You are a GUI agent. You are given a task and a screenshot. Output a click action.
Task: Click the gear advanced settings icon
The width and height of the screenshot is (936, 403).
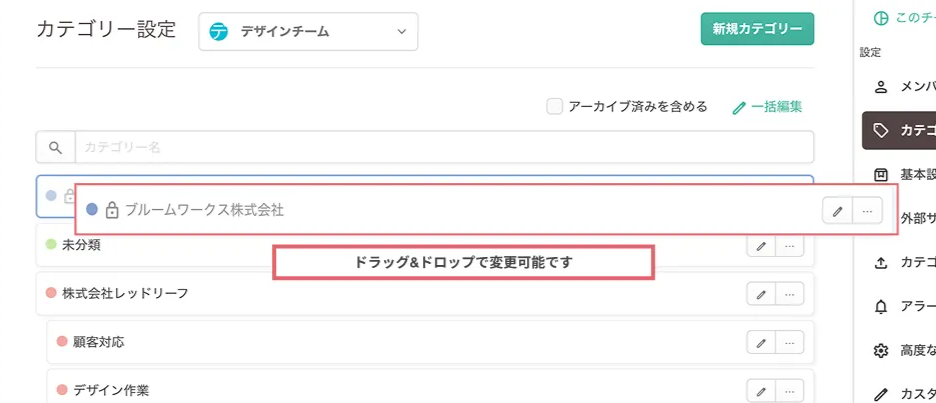coord(881,351)
